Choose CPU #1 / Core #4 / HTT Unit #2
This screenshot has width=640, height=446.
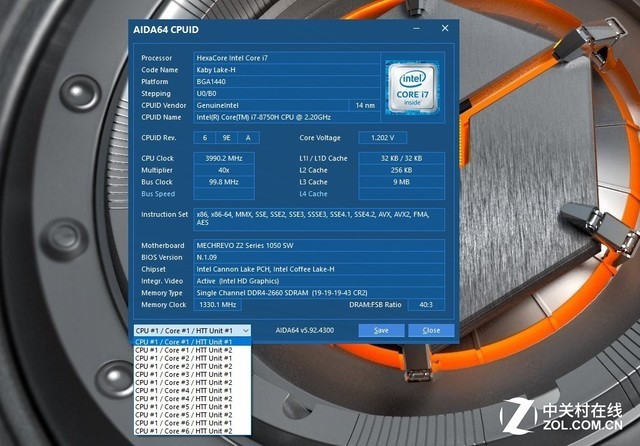[192, 399]
